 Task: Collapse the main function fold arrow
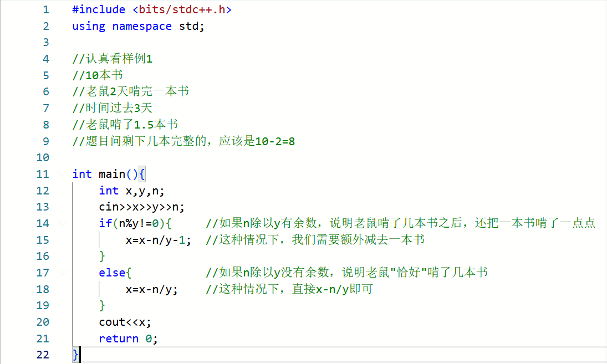pos(62,174)
